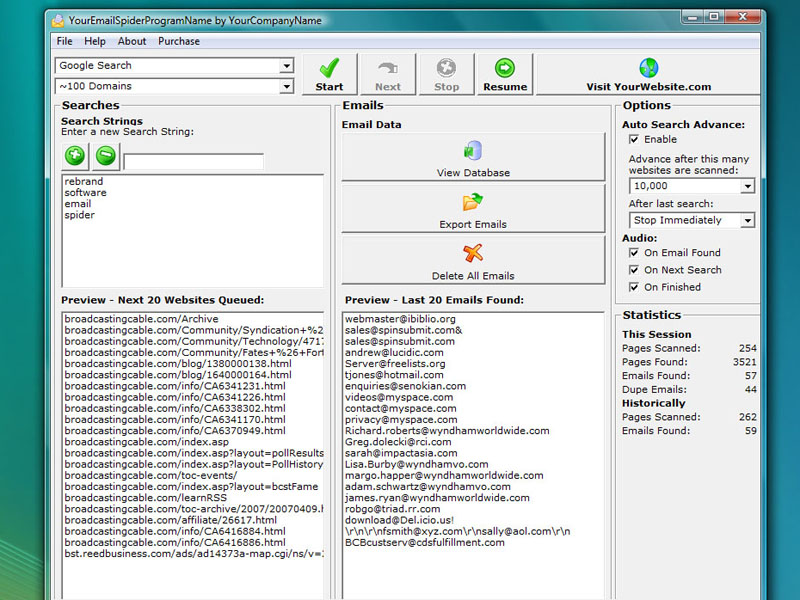This screenshot has width=800, height=600.
Task: Toggle On Next Search audio checkbox
Action: [x=634, y=270]
